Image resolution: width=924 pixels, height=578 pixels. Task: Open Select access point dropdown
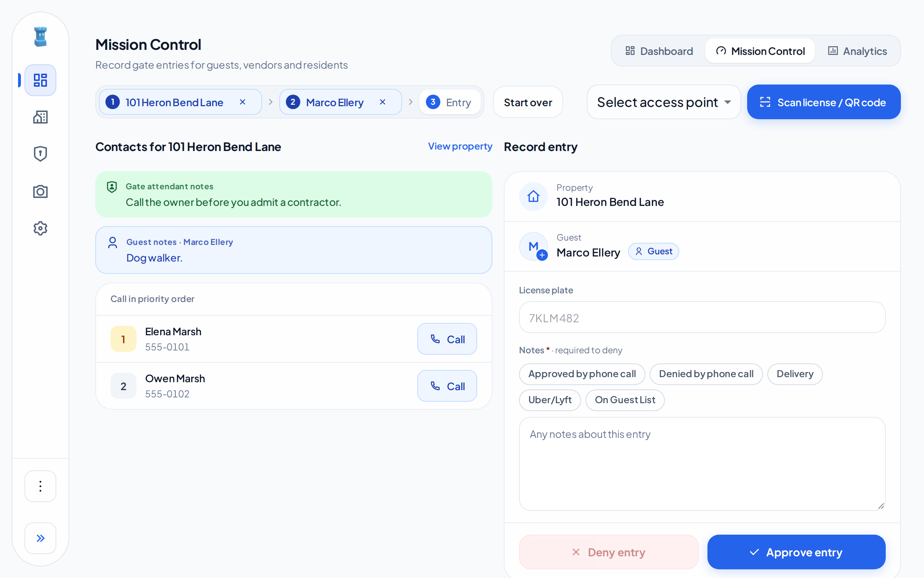(x=664, y=102)
